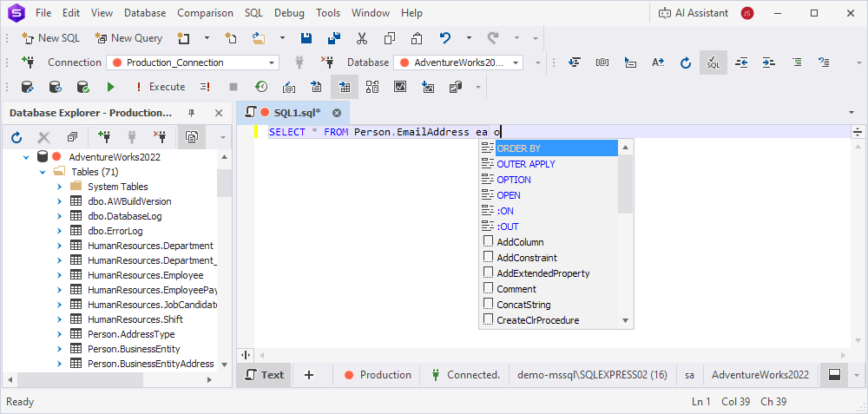Toggle the results grid view toolbar button
Screen dimensions: 868x414
(345, 87)
